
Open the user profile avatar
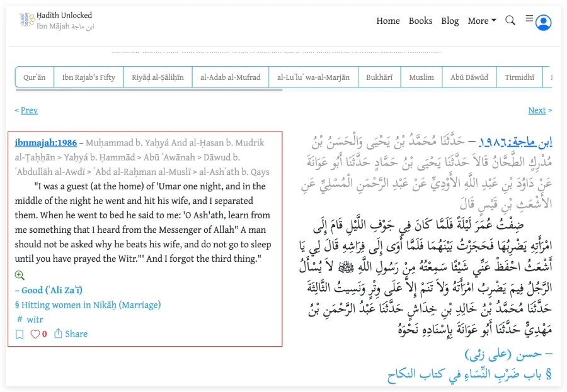point(543,23)
